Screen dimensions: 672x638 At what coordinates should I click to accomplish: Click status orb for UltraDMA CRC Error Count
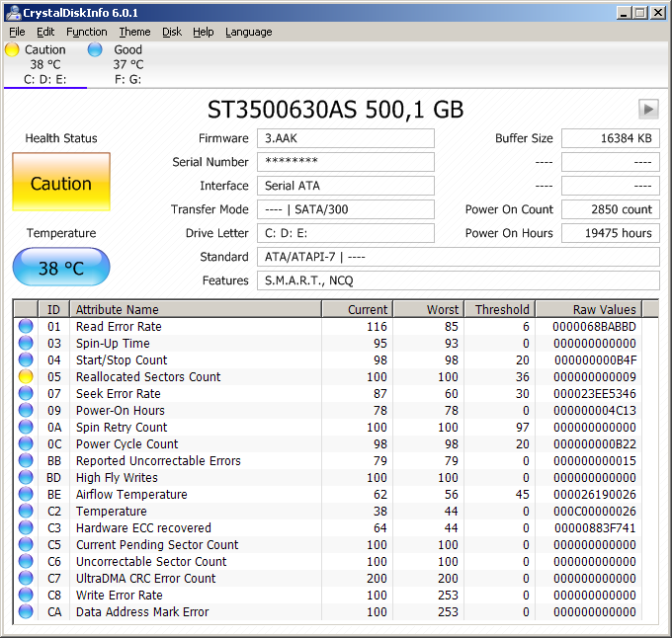point(26,578)
